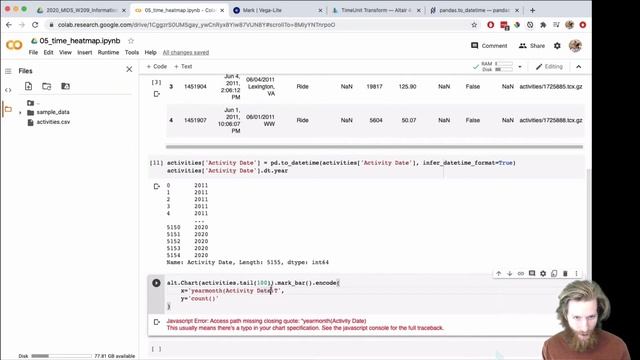Select the sample_data folder
Viewport: 640px width, 360px height.
coord(53,112)
